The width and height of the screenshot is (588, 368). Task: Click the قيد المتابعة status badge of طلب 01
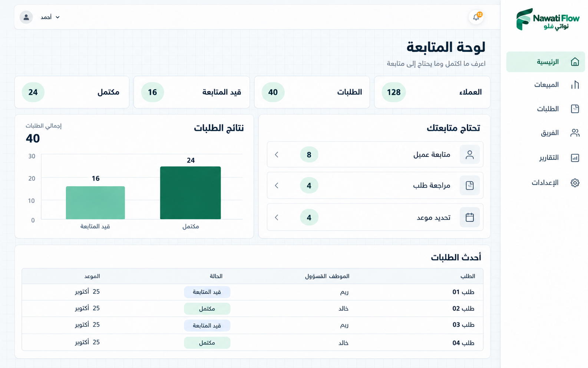(x=207, y=292)
